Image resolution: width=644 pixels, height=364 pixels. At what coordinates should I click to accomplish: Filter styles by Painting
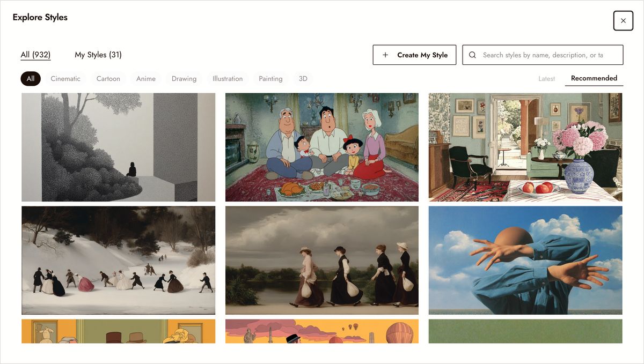pyautogui.click(x=270, y=78)
